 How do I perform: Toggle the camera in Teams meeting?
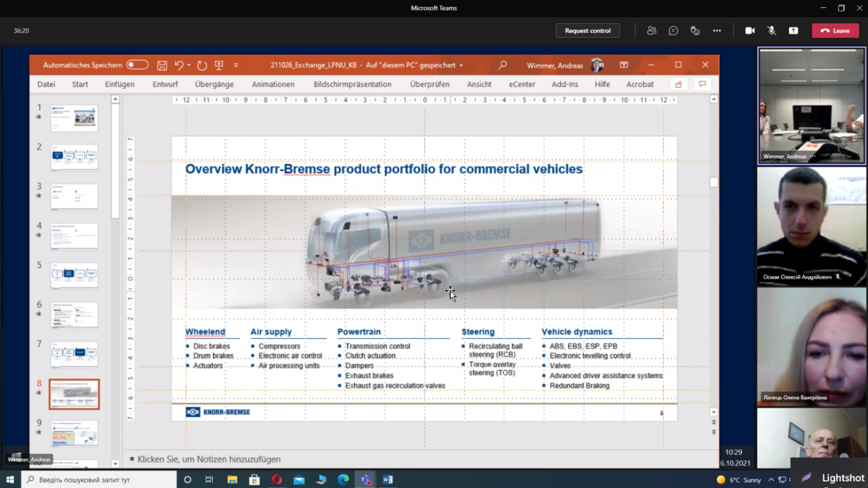coord(750,30)
